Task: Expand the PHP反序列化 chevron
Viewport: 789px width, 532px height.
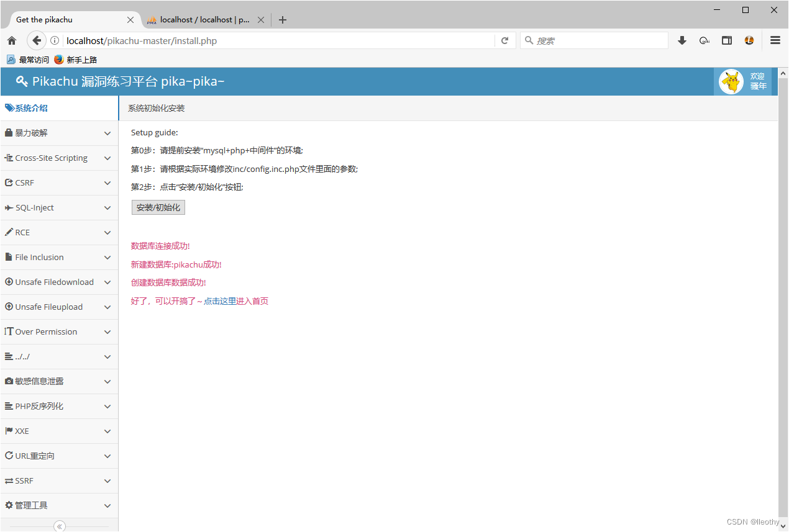Action: (107, 407)
